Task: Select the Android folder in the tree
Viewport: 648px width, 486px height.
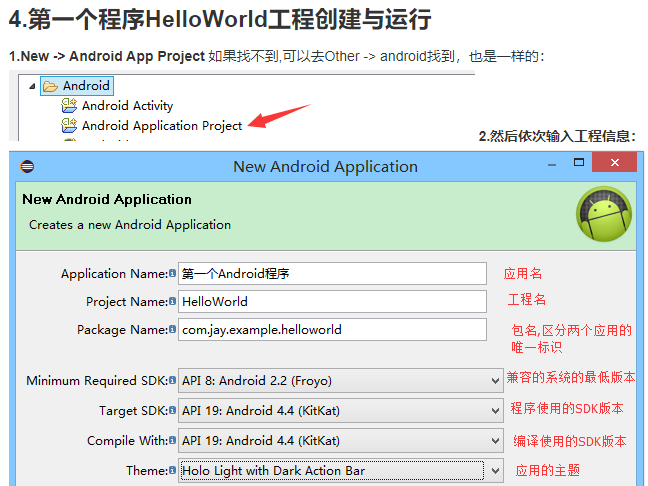Action: (x=77, y=86)
